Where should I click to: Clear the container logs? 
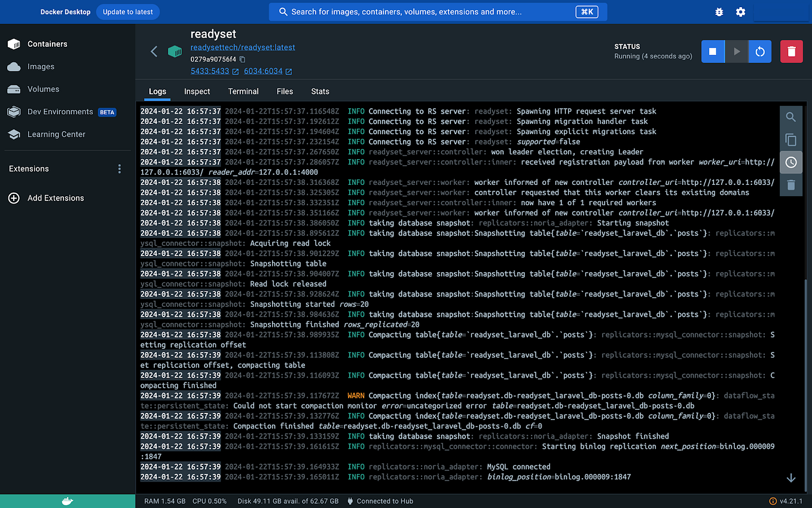point(790,185)
